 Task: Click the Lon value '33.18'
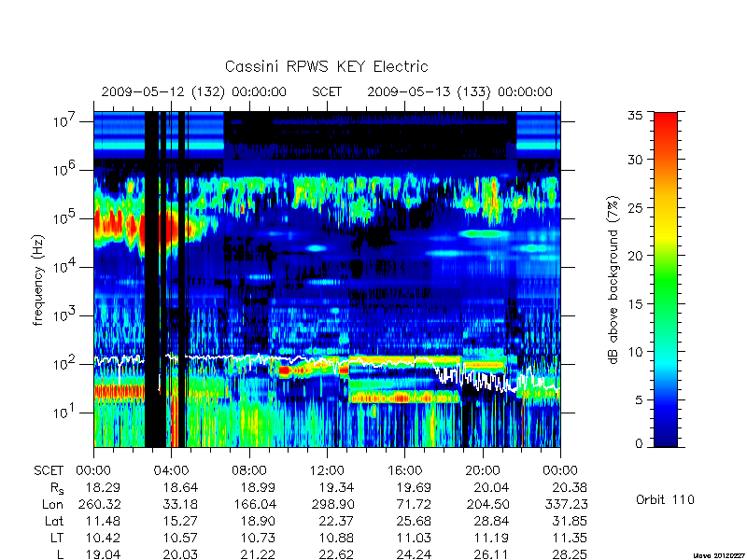click(180, 504)
